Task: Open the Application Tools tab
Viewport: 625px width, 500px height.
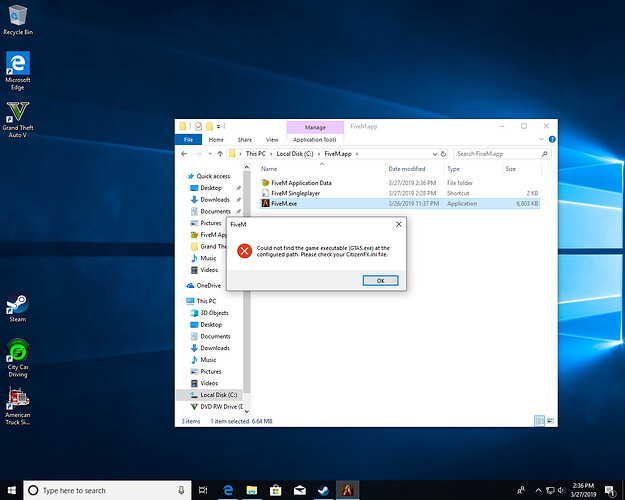Action: click(314, 140)
